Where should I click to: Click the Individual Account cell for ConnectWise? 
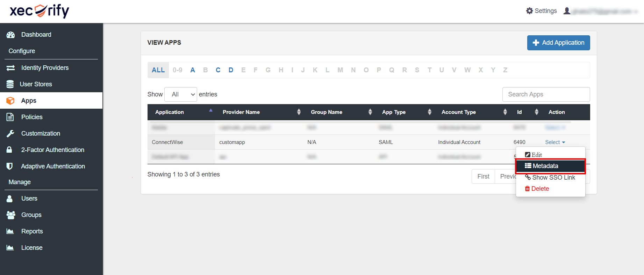(472, 142)
